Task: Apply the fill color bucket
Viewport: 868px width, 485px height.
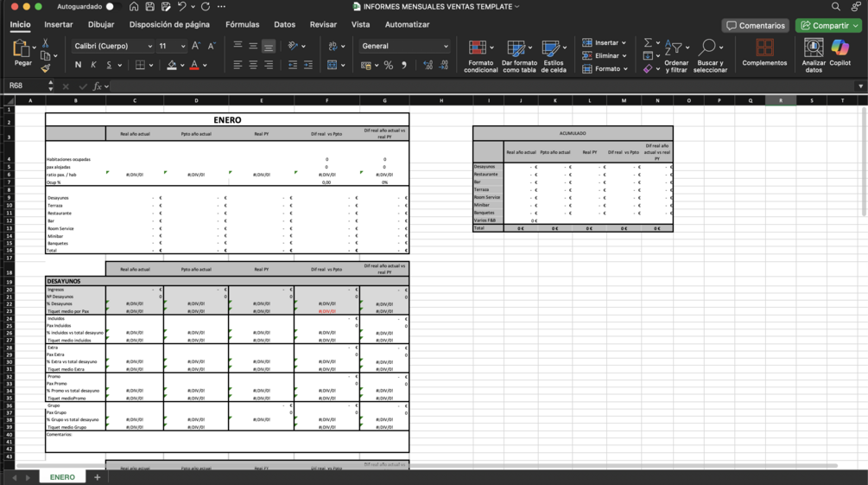Action: (172, 65)
